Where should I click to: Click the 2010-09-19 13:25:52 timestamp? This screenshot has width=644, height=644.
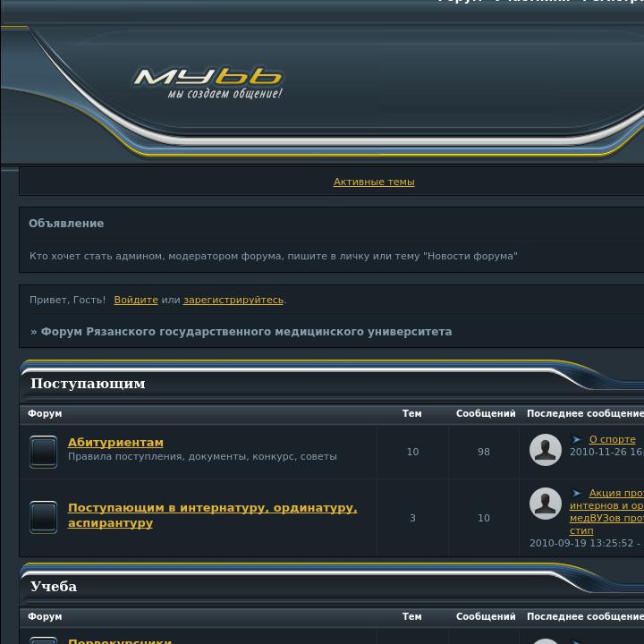pyautogui.click(x=581, y=543)
